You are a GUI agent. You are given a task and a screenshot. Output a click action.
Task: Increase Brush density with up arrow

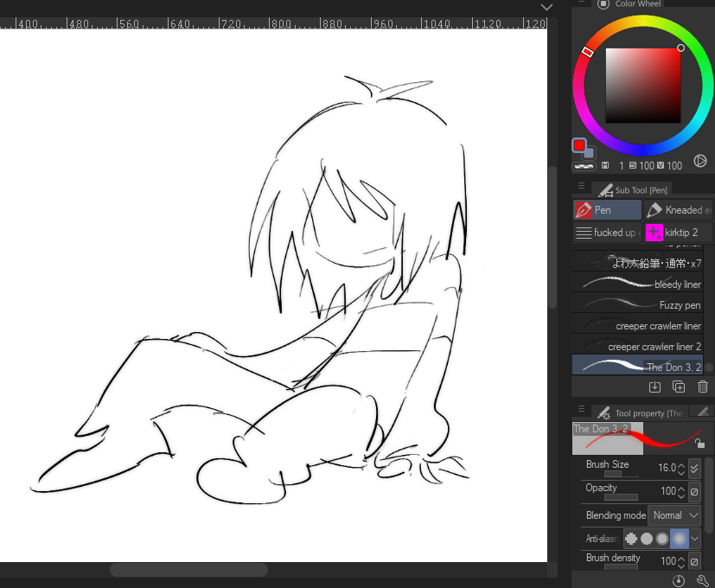click(x=681, y=559)
